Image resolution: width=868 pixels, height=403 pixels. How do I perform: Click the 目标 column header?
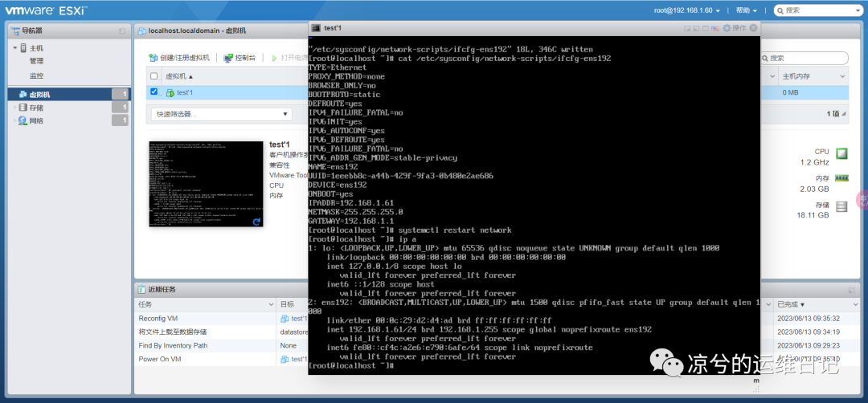[287, 304]
